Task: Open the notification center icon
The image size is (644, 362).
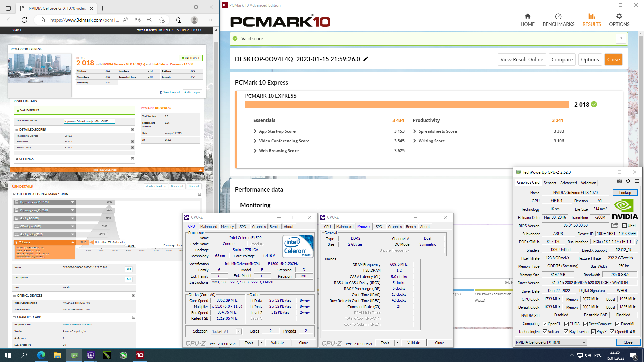Action: click(634, 355)
